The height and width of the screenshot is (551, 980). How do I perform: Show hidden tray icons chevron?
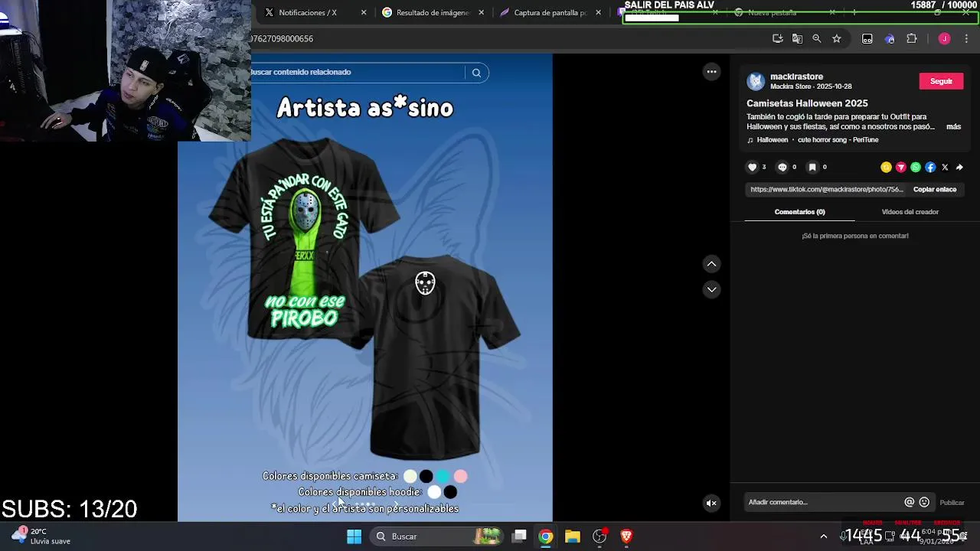824,536
